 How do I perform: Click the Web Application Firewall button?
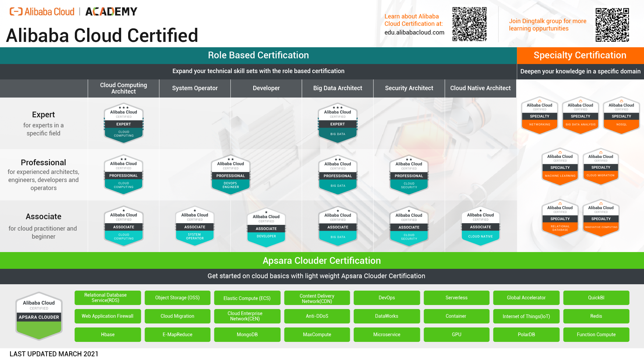click(108, 316)
